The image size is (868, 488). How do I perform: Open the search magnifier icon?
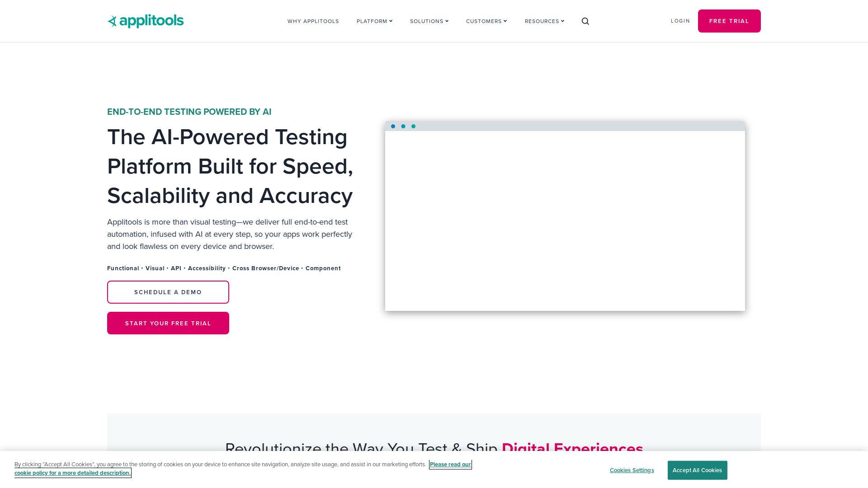tap(585, 21)
